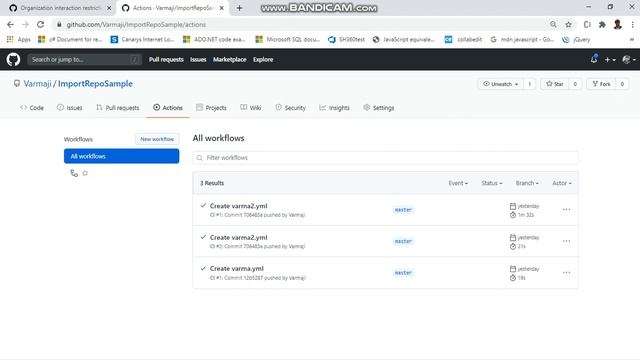Screen dimensions: 640x360
Task: Click the New workflow button
Action: [x=157, y=139]
